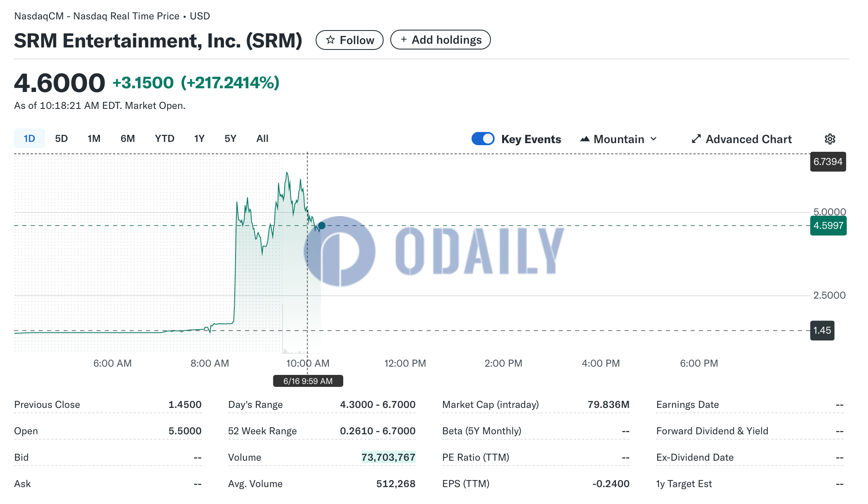868x504 pixels.
Task: Click the Beta (5Y Monthly) label
Action: coord(481,431)
